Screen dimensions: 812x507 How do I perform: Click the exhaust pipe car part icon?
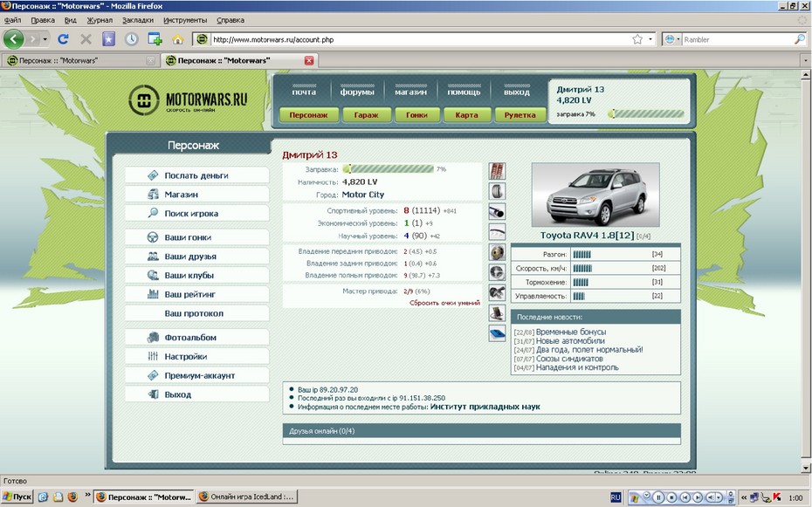pyautogui.click(x=497, y=211)
